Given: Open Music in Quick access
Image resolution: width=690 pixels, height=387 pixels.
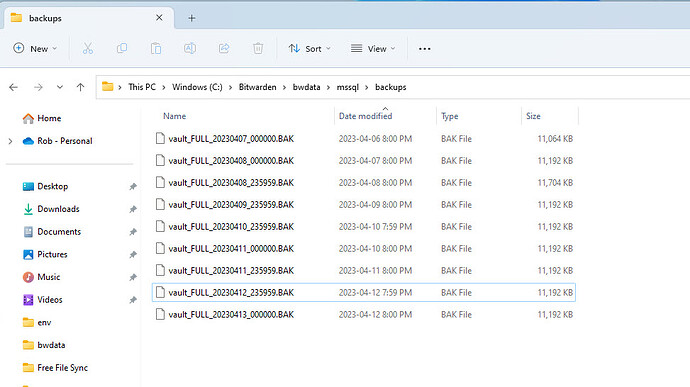Looking at the screenshot, I should pyautogui.click(x=41, y=277).
